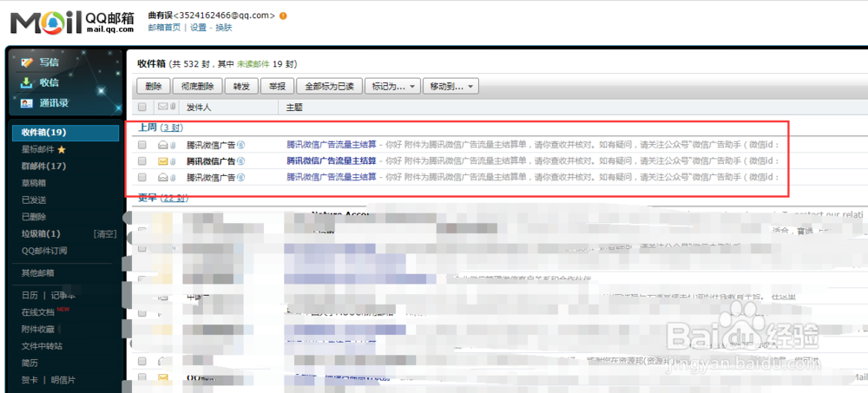Image resolution: width=868 pixels, height=393 pixels.
Task: Click the contacts card icon
Action: click(x=27, y=103)
